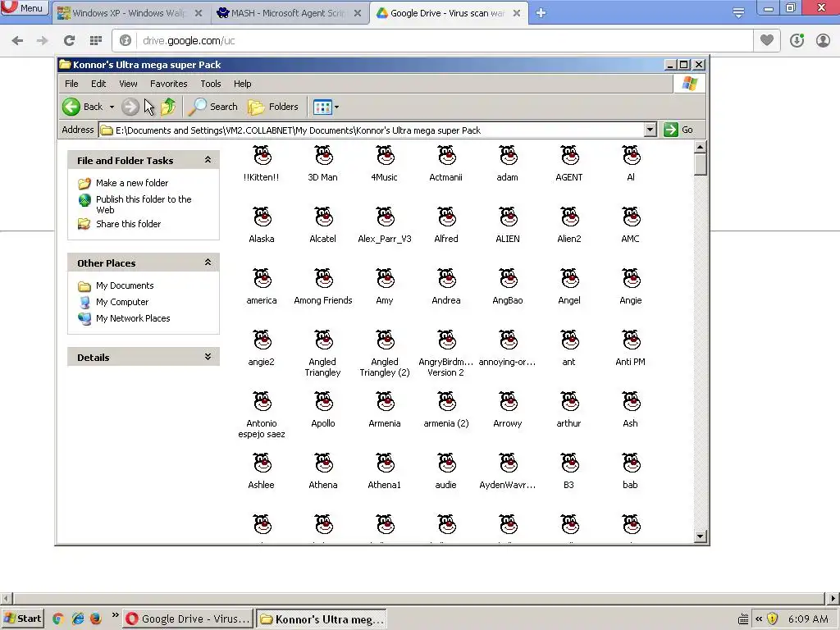Open the browser Speed Dial grid
The image size is (840, 630).
96,40
